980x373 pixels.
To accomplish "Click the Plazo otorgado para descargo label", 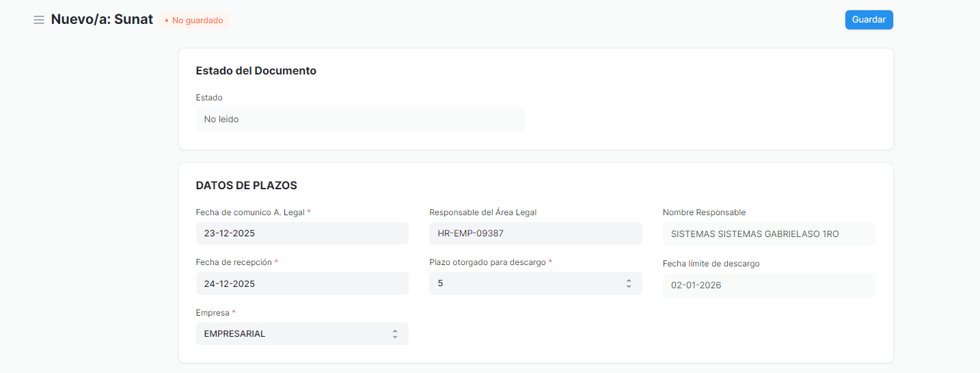I will point(487,262).
